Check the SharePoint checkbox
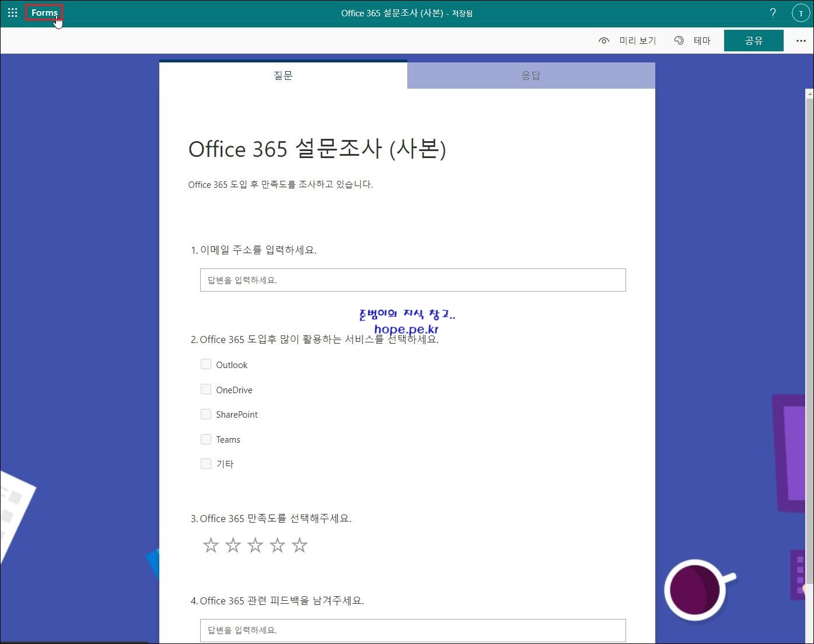 coord(206,414)
